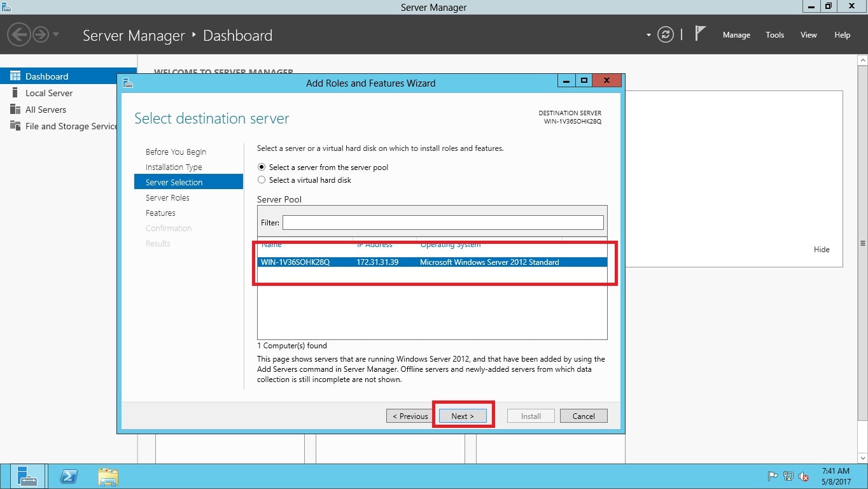Screen dimensions: 868x489
Task: Cancel the Add Roles and Features Wizard
Action: coord(584,416)
